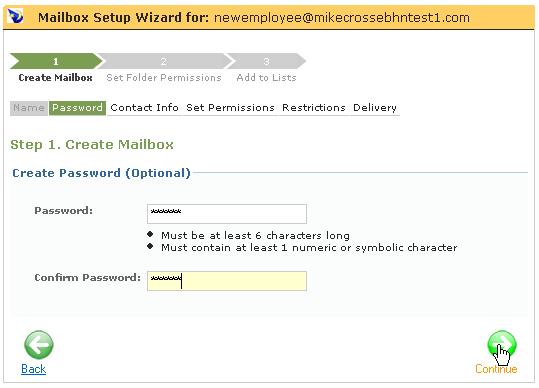Select step 3 gray arrow indicator

coord(266,61)
